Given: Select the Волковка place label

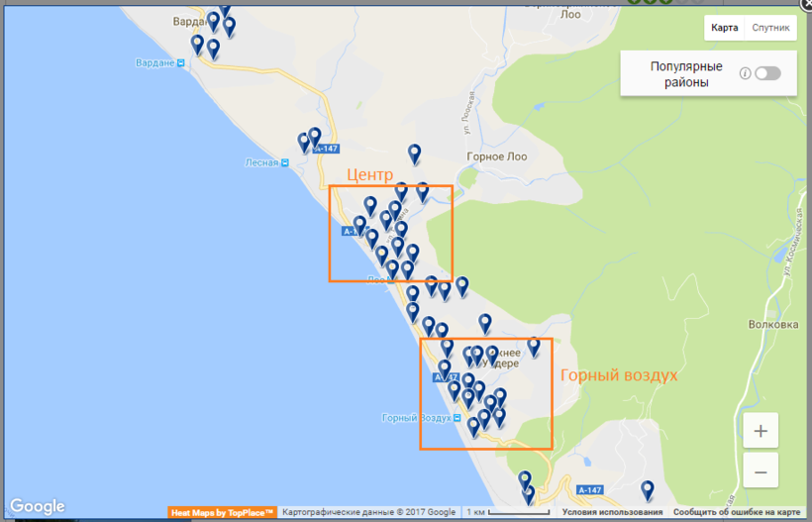Looking at the screenshot, I should [x=773, y=325].
